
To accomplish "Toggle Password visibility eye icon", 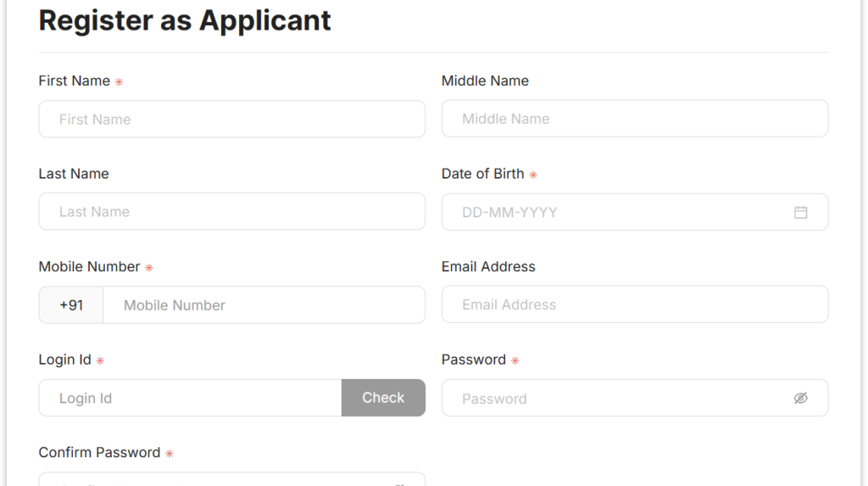I will (x=800, y=398).
